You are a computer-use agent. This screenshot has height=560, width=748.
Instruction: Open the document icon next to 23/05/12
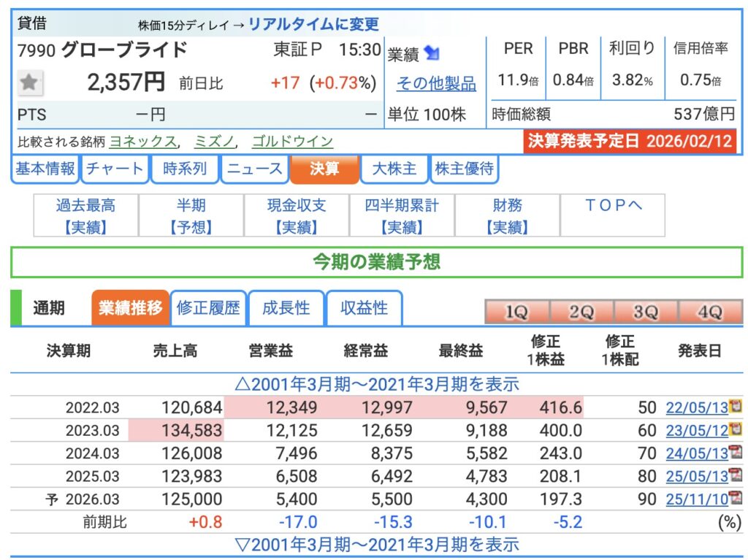coord(735,430)
